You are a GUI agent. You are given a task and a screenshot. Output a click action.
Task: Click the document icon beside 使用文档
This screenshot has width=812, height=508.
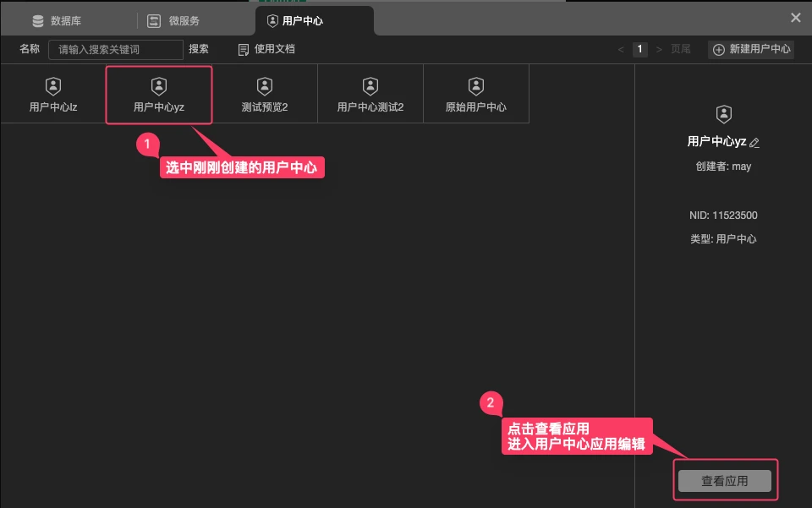pos(244,50)
